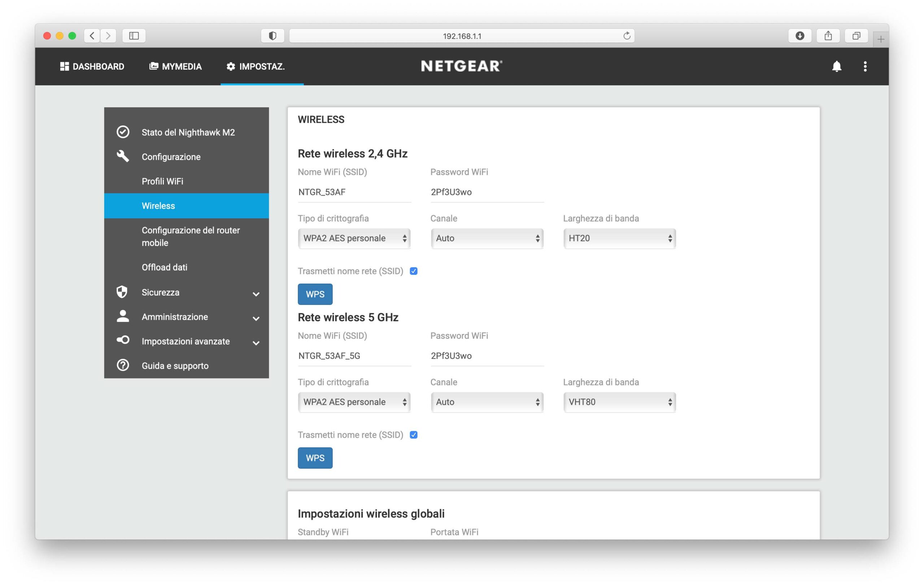
Task: Reload the page with the refresh icon
Action: click(627, 36)
